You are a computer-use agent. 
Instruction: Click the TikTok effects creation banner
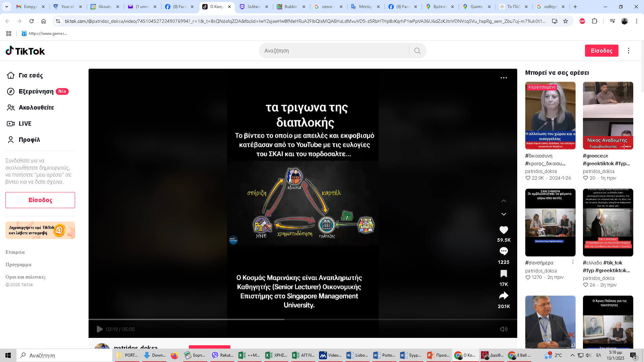40,230
